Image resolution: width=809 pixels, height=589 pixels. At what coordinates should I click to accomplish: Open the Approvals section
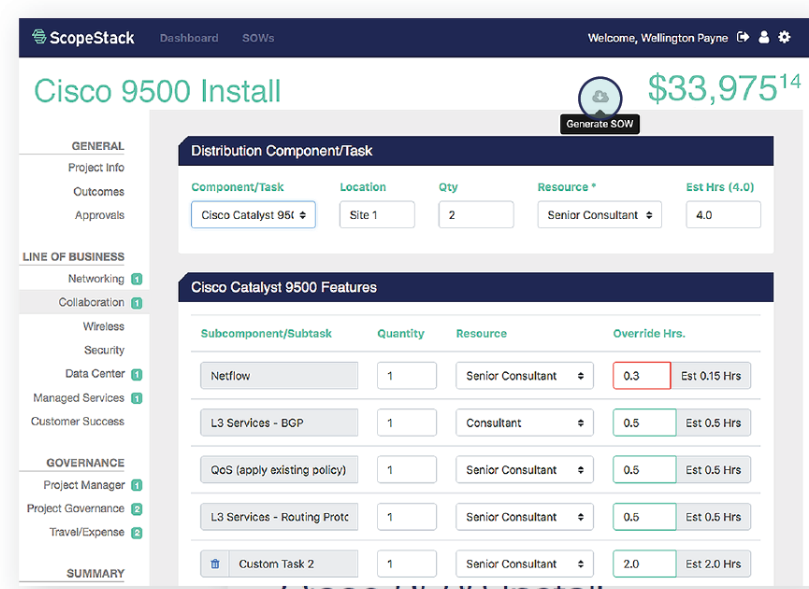coord(100,214)
